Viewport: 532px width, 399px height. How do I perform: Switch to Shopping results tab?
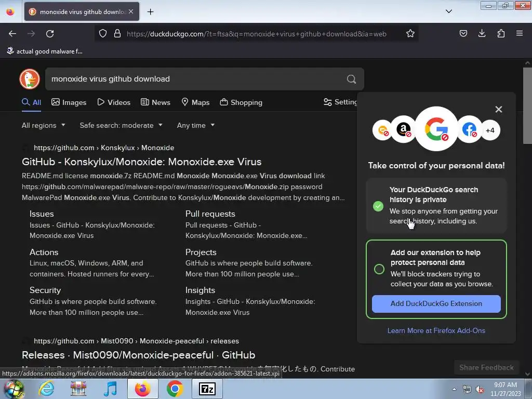coord(241,102)
